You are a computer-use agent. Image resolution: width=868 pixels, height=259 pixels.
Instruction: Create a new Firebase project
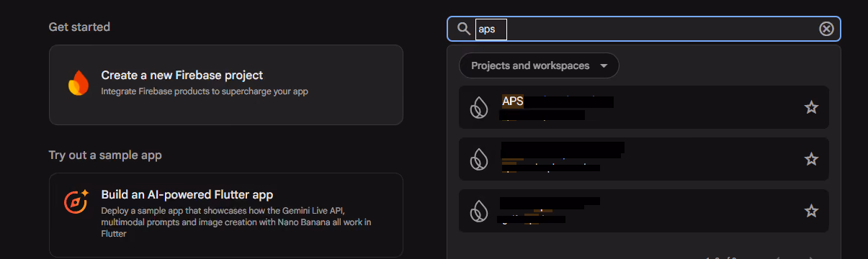[x=226, y=85]
